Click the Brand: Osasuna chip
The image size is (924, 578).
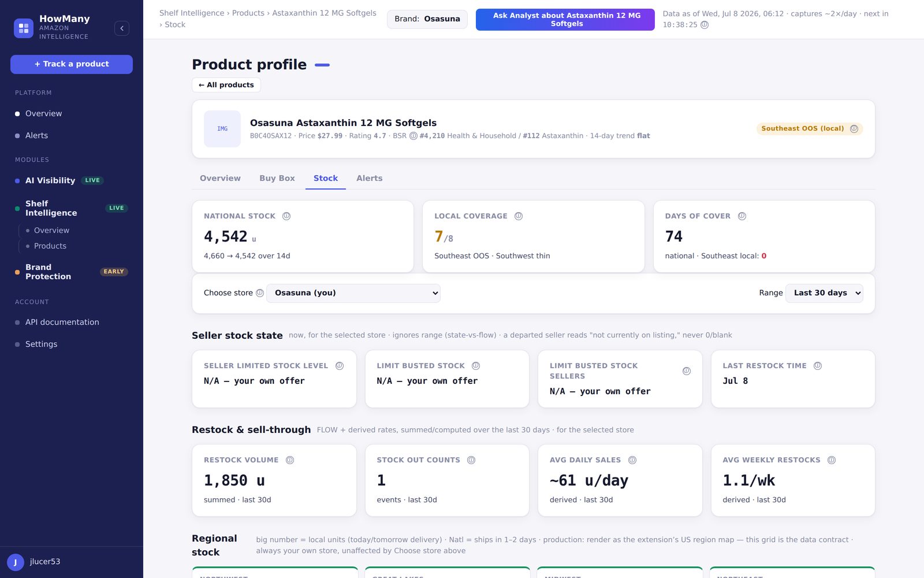click(x=427, y=19)
